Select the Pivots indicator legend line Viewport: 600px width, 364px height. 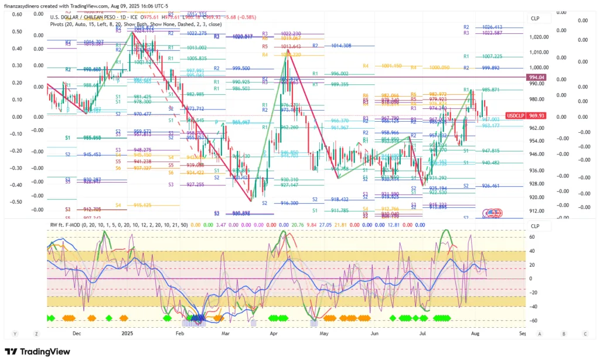[x=136, y=24]
